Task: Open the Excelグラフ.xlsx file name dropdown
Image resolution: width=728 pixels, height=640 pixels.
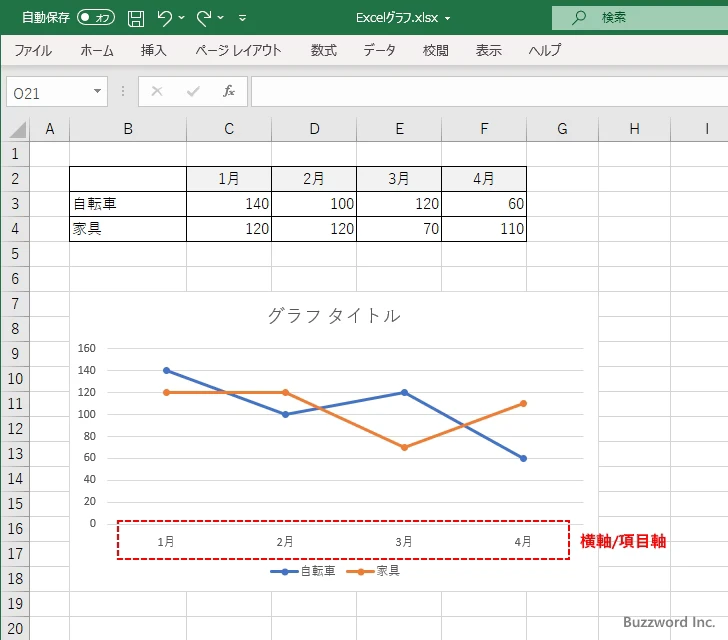Action: [448, 19]
